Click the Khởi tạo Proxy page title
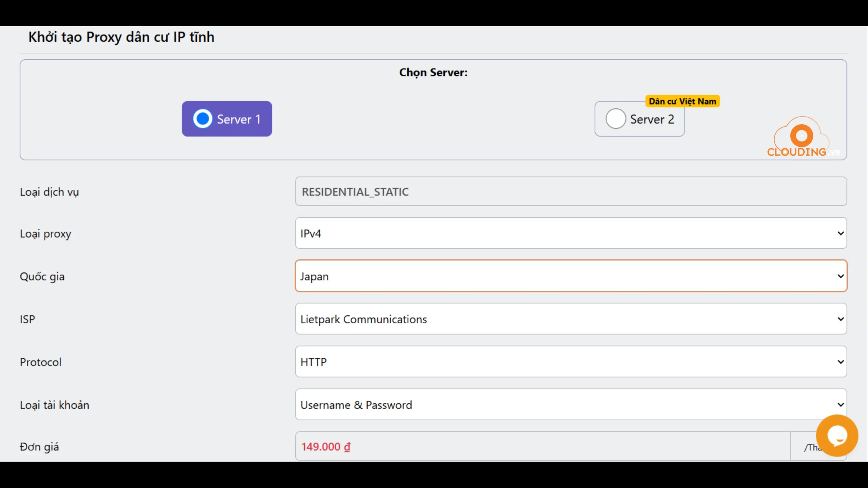 [121, 37]
